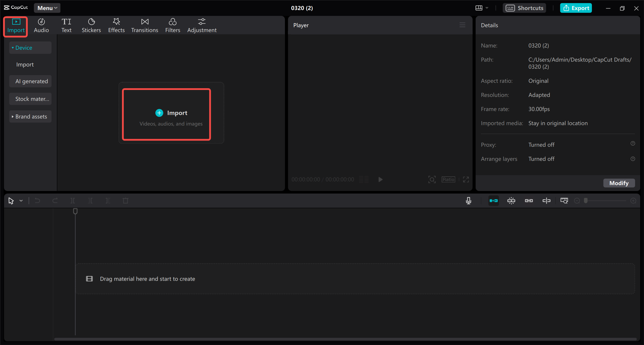The image size is (644, 345).
Task: Click the Player panel hamburger menu
Action: pyautogui.click(x=462, y=25)
